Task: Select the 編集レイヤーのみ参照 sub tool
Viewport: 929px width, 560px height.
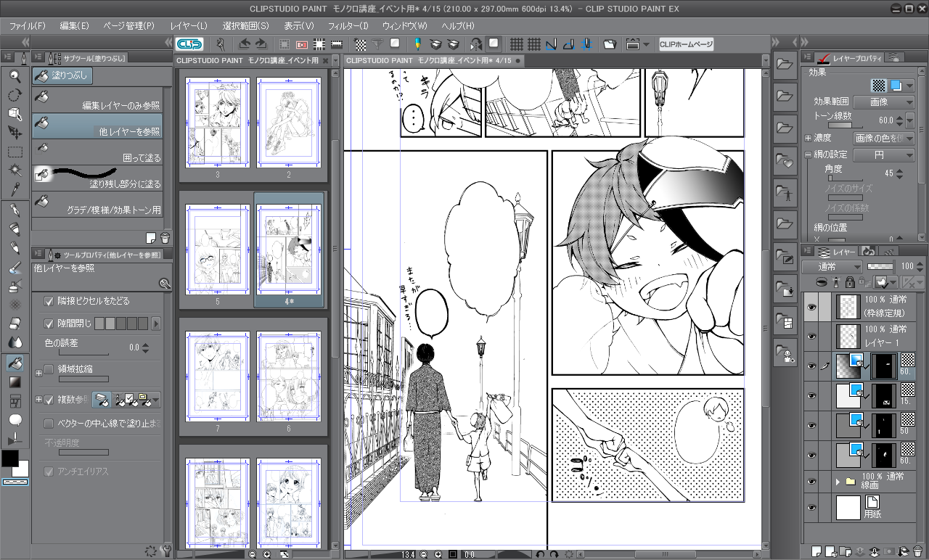Action: click(x=97, y=100)
